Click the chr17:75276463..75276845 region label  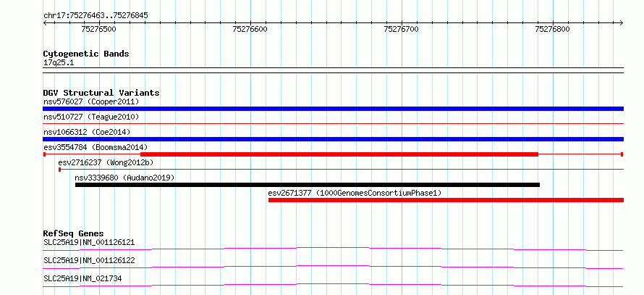tap(96, 16)
